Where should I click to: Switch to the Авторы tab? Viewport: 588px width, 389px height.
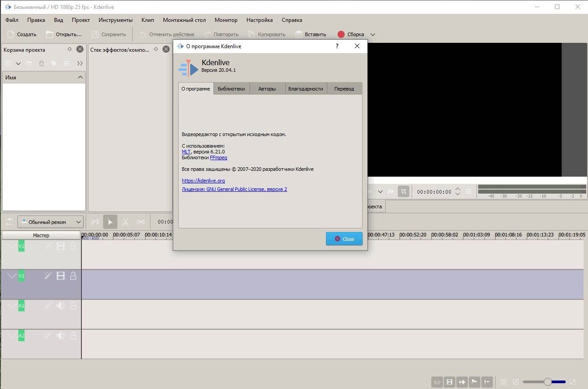pos(267,89)
